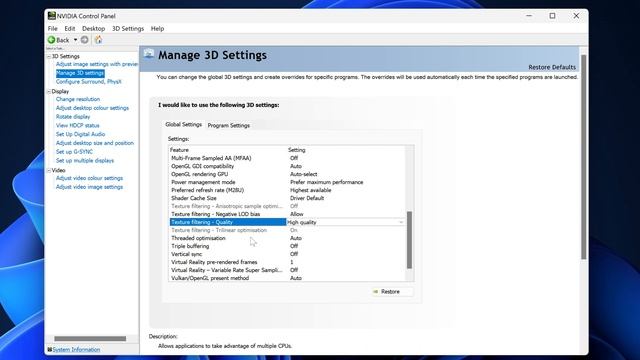Open Configure Surround, PhysX
The width and height of the screenshot is (640, 360).
(x=89, y=82)
